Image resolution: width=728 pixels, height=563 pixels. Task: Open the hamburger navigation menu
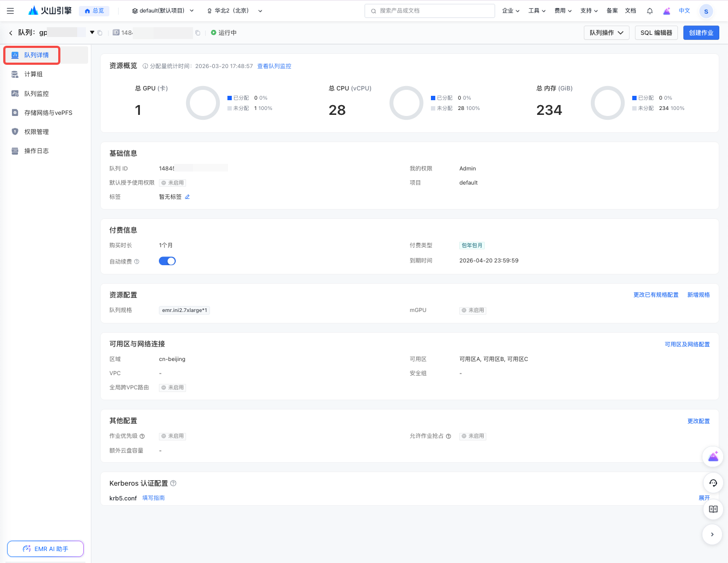click(x=10, y=11)
